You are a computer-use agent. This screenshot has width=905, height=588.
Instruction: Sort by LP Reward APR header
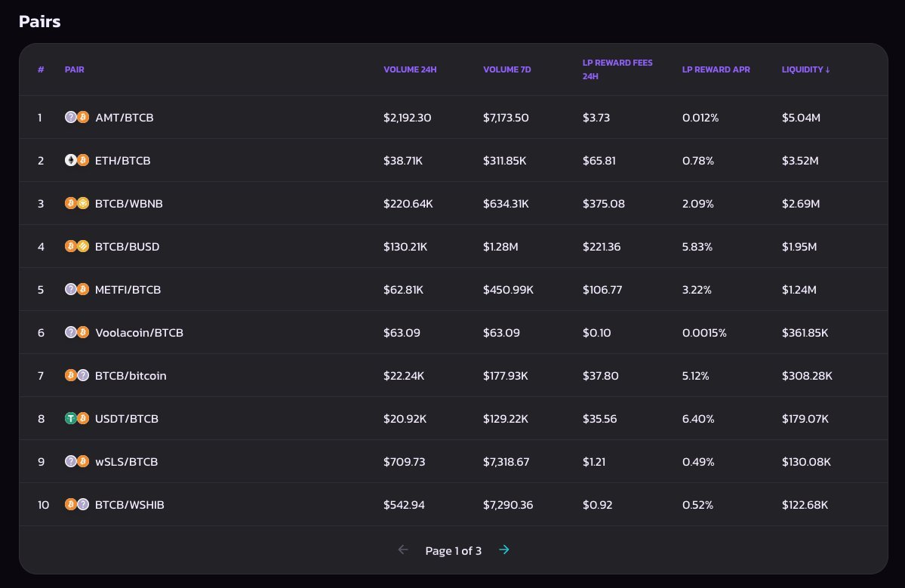716,69
